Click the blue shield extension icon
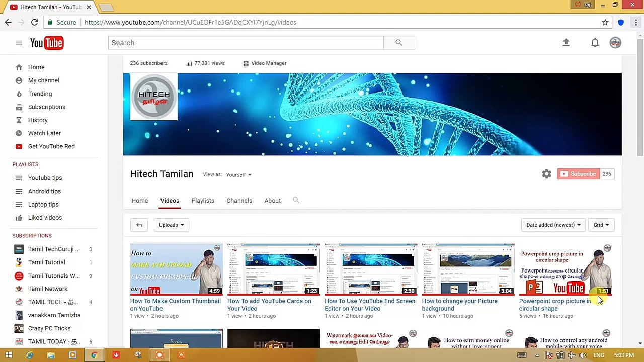Viewport: 644px width, 362px height. coord(621,22)
